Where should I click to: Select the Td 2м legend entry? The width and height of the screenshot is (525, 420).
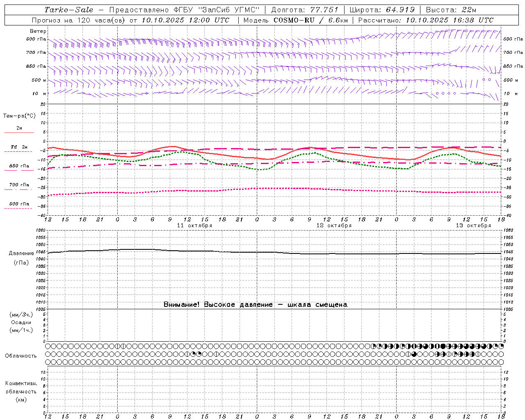coord(19,147)
